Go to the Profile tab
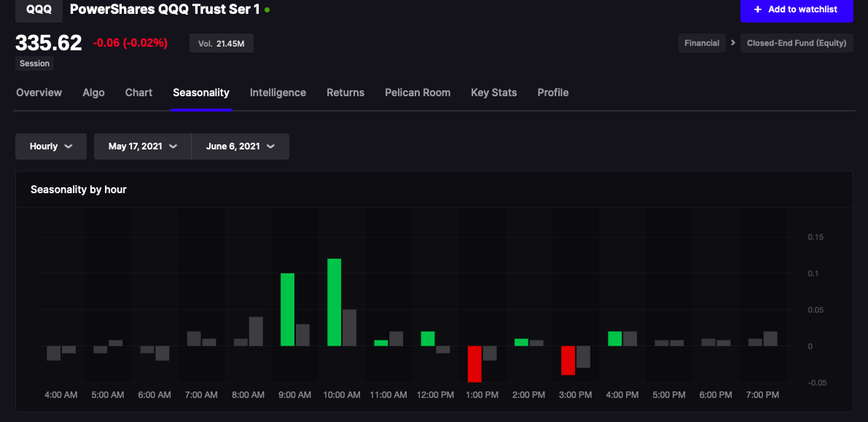Screen dimensions: 868x422 point(553,93)
